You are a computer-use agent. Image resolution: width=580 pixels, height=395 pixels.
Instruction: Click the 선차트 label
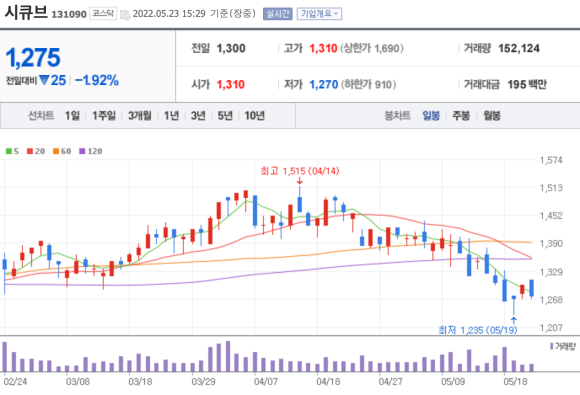tap(41, 116)
